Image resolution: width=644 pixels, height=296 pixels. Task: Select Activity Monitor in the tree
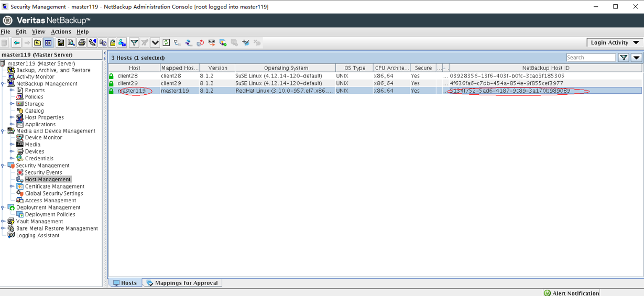click(35, 77)
